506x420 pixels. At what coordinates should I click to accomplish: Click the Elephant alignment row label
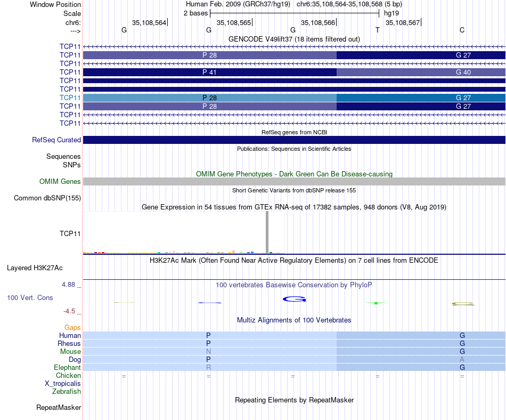pyautogui.click(x=67, y=367)
